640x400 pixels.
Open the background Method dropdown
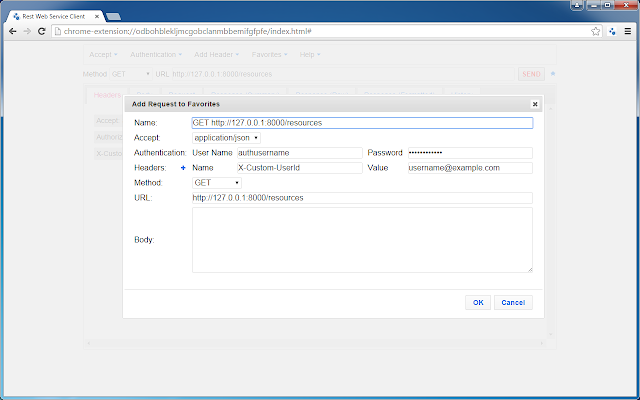click(131, 74)
